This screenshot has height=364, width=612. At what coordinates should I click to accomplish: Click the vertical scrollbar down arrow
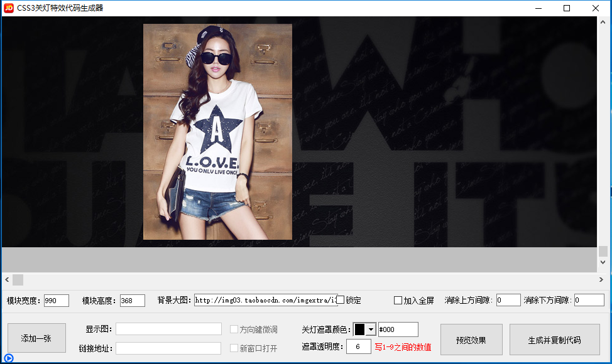coord(603,262)
